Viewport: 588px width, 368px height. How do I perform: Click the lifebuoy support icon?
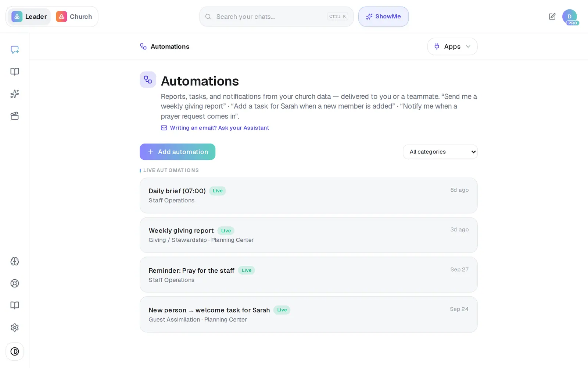(15, 283)
